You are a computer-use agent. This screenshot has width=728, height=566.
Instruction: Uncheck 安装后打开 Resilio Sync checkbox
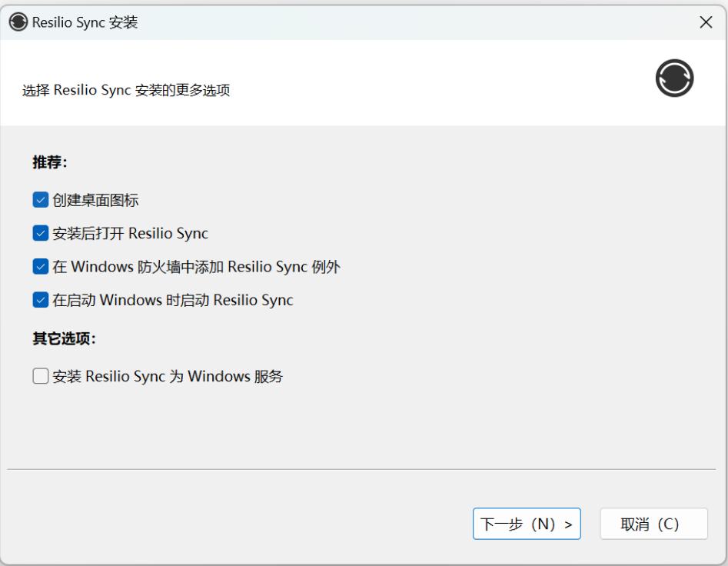pyautogui.click(x=41, y=233)
